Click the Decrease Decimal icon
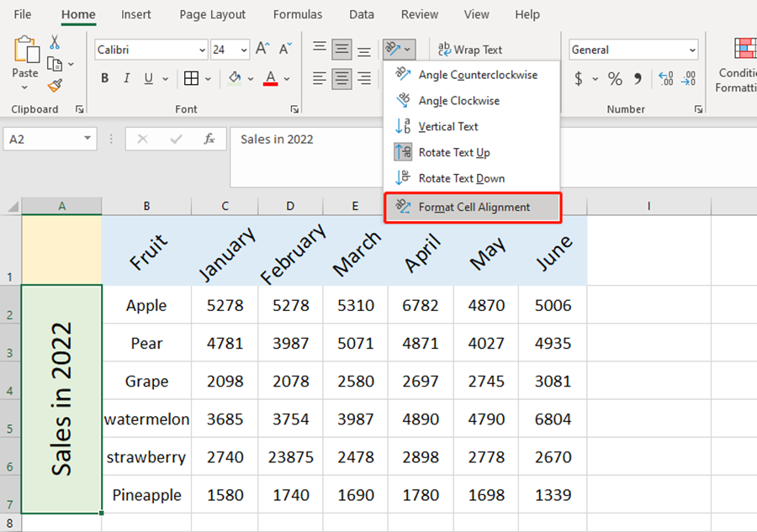757x532 pixels. [687, 78]
